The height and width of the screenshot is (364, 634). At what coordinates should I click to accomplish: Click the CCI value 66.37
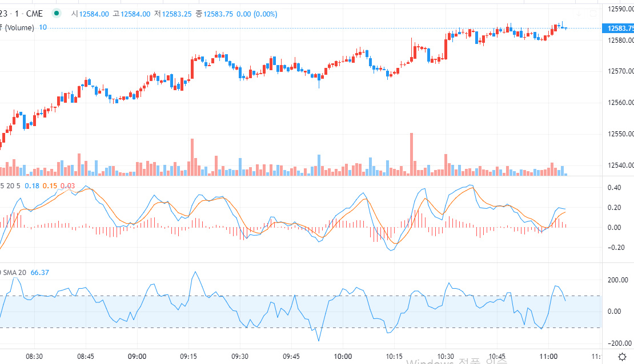pyautogui.click(x=40, y=273)
